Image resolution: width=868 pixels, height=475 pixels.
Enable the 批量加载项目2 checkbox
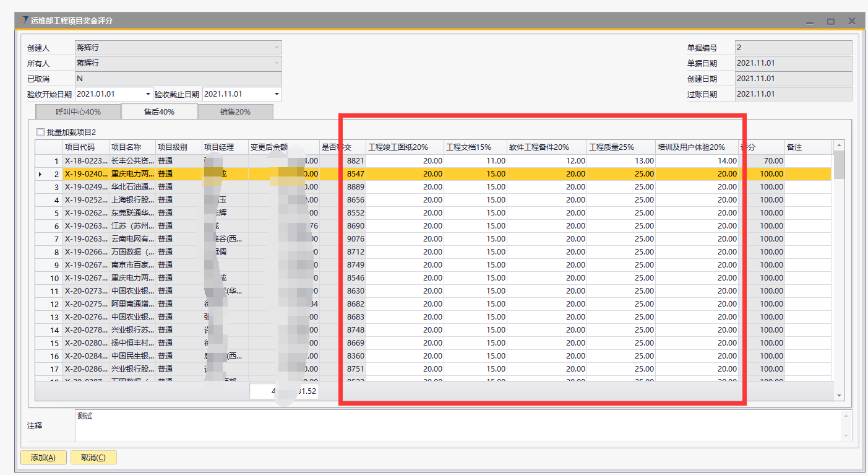pos(41,132)
